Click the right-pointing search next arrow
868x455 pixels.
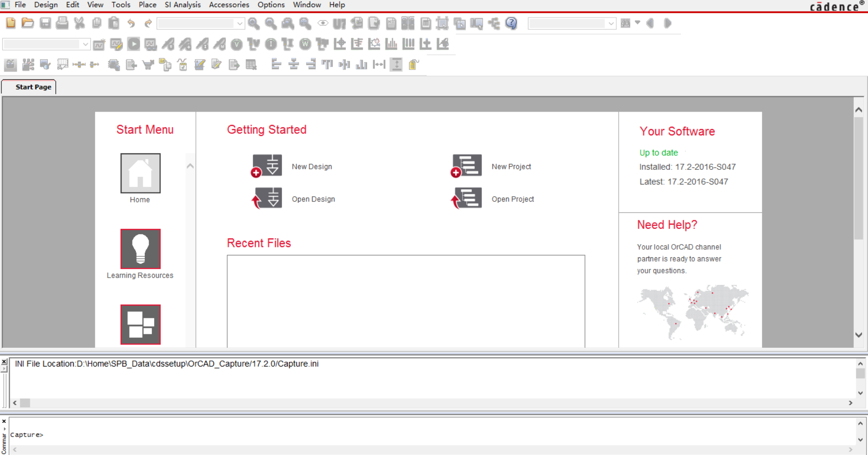click(x=667, y=23)
